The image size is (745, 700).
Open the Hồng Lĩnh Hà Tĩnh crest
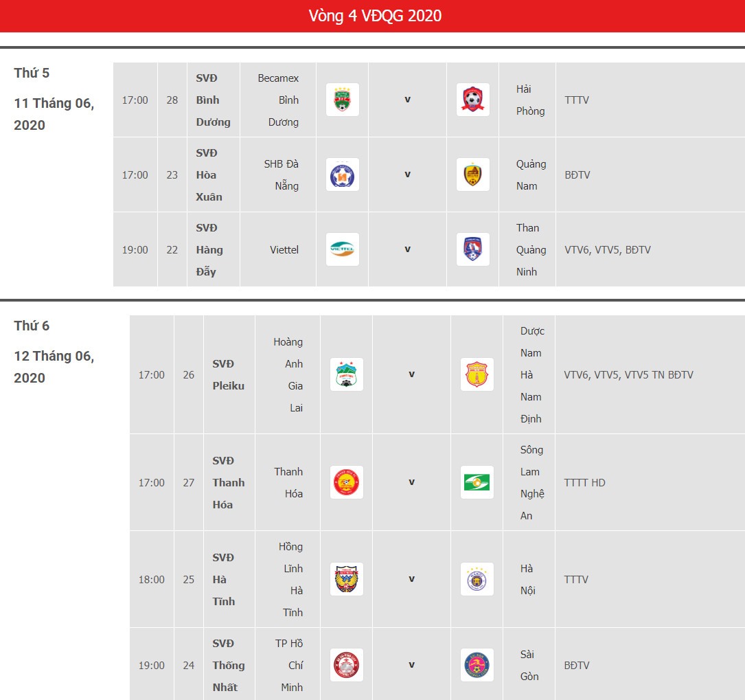coord(346,579)
